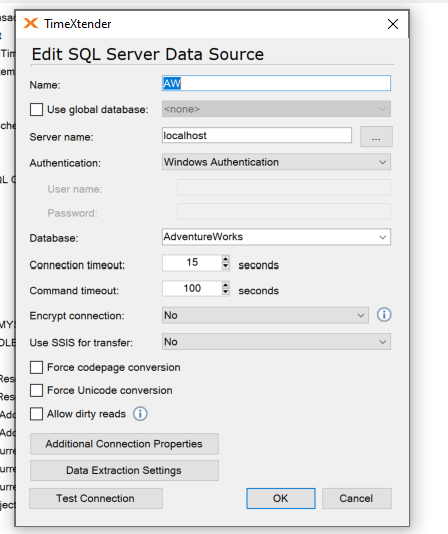Screen dimensions: 448x534
Task: Check the Allow dirty reads box
Action: click(36, 414)
